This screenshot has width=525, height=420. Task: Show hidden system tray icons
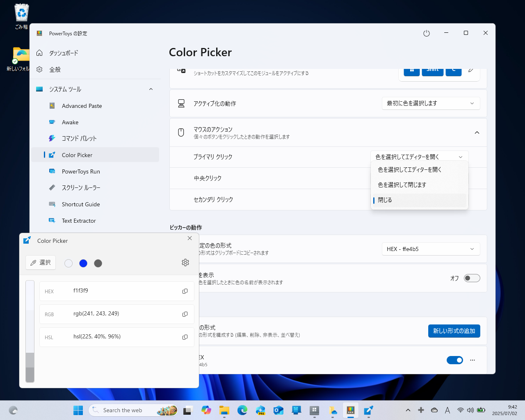point(408,410)
